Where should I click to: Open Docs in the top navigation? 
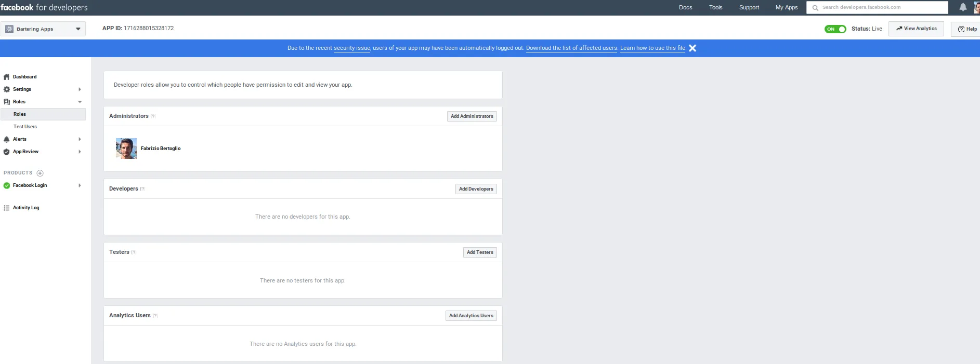685,7
